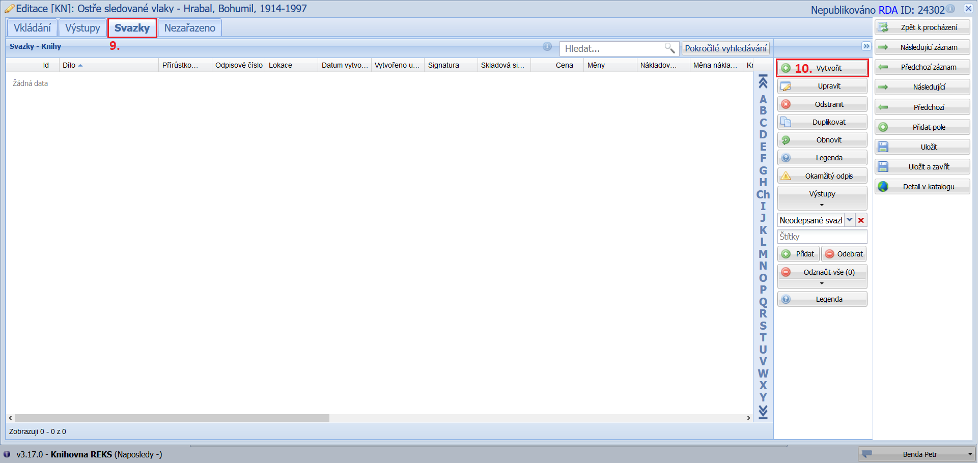Switch to the Vkládání tab

pyautogui.click(x=32, y=28)
